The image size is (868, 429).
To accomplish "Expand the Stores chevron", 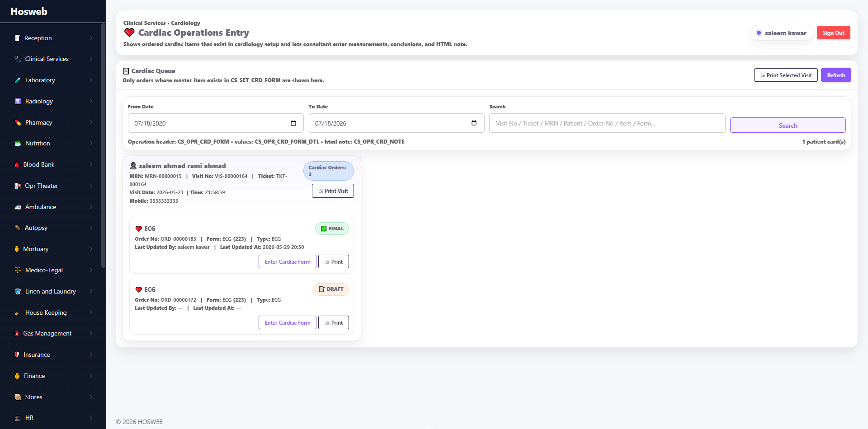I will 91,397.
